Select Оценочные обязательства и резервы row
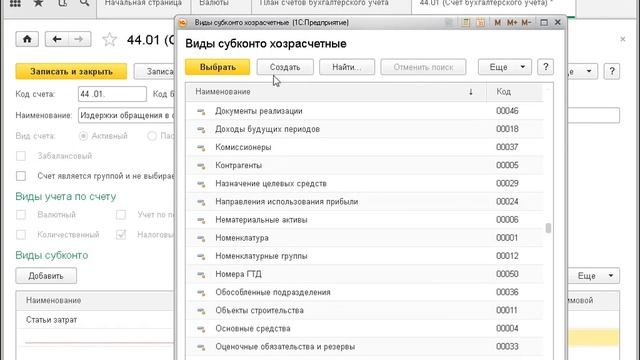640x360 pixels. point(364,347)
